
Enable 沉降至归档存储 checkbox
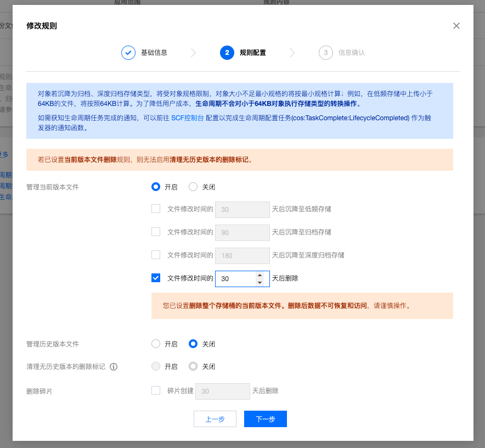(156, 232)
